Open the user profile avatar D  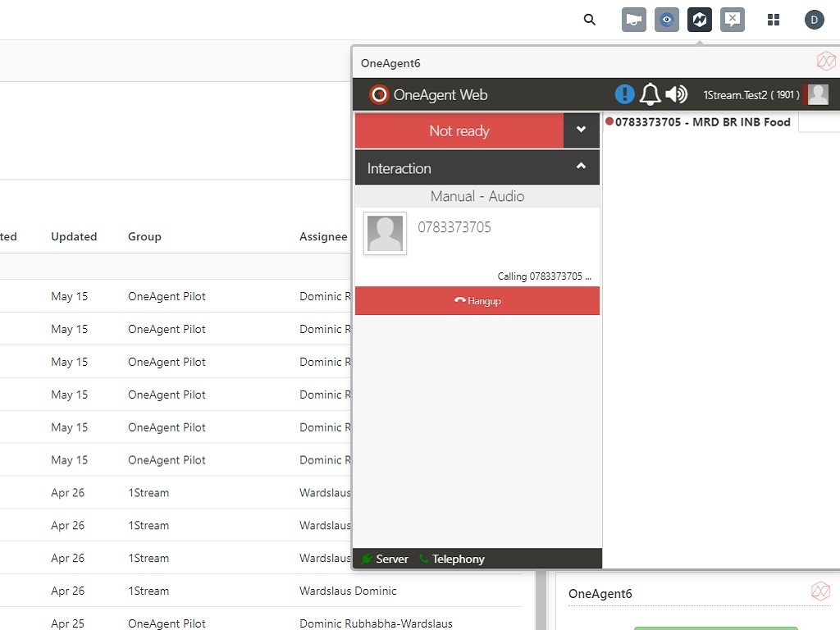[814, 20]
